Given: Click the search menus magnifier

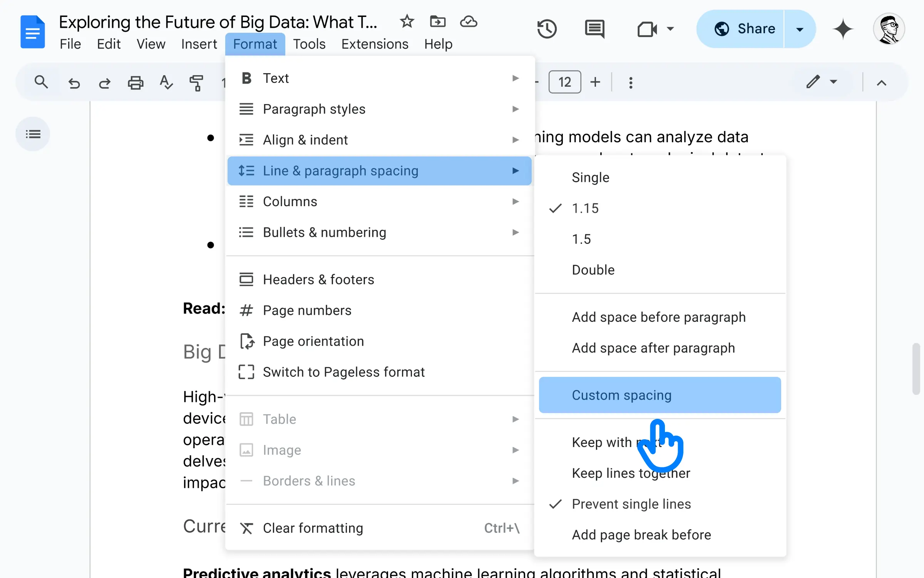Looking at the screenshot, I should (x=41, y=82).
